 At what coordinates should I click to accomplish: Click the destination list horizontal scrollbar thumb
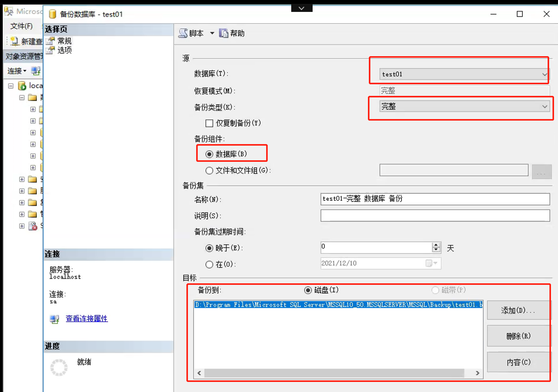pyautogui.click(x=334, y=373)
